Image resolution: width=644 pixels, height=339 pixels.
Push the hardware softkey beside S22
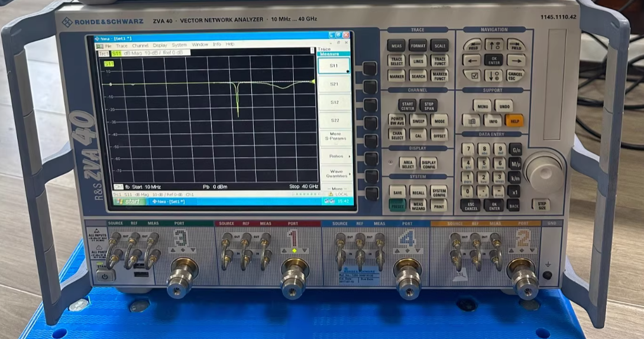coord(370,123)
